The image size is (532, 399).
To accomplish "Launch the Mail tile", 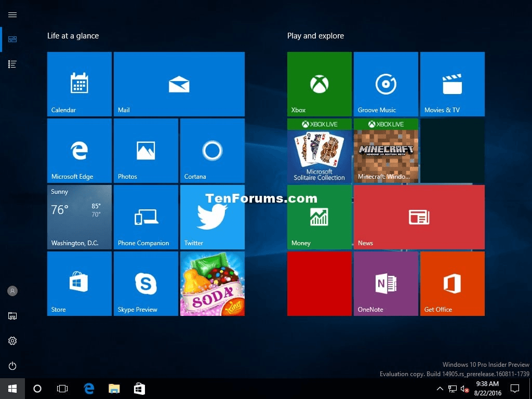I will (179, 84).
